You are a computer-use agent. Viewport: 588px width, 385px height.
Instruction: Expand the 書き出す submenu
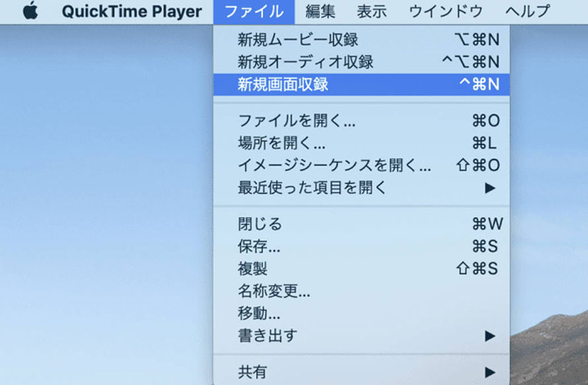click(361, 335)
